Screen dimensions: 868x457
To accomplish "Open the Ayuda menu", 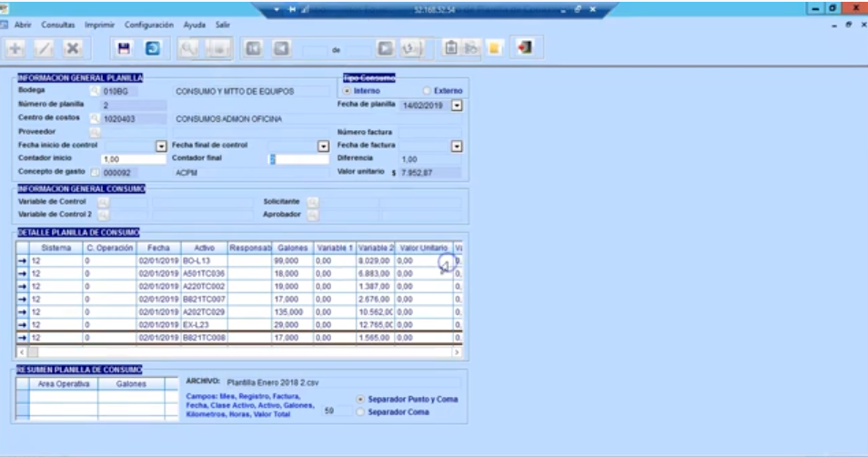I will tap(195, 25).
